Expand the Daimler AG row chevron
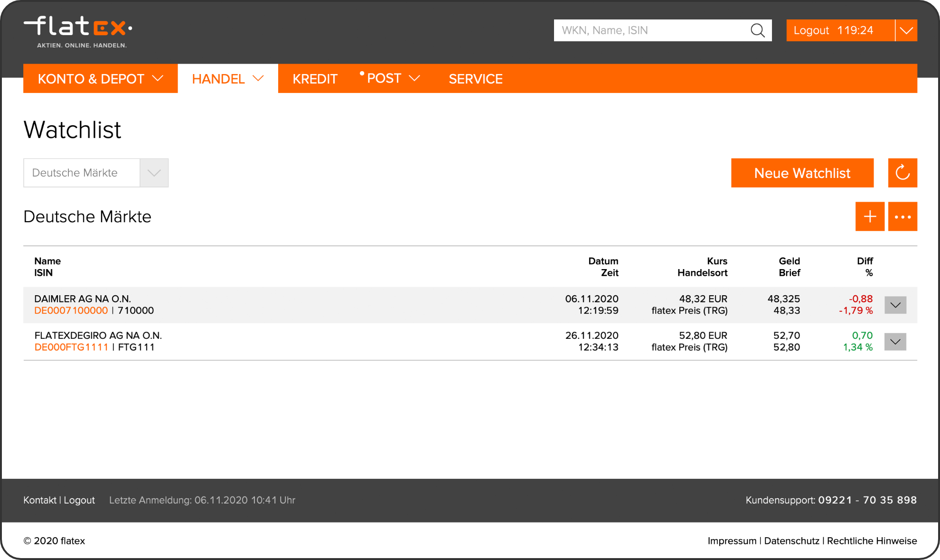The width and height of the screenshot is (940, 560). pos(895,305)
